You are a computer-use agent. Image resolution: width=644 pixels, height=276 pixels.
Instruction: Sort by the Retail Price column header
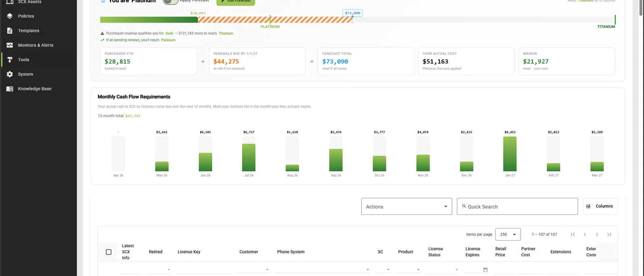[x=500, y=252]
